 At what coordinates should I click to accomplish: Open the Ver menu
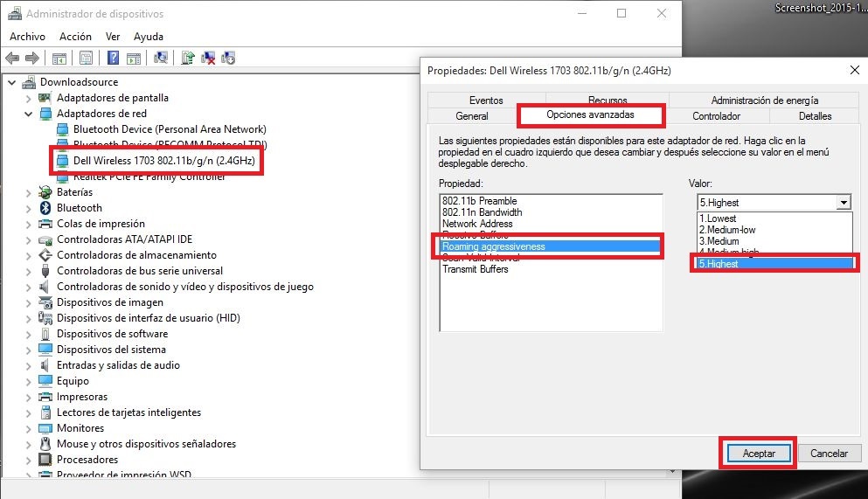(x=113, y=37)
